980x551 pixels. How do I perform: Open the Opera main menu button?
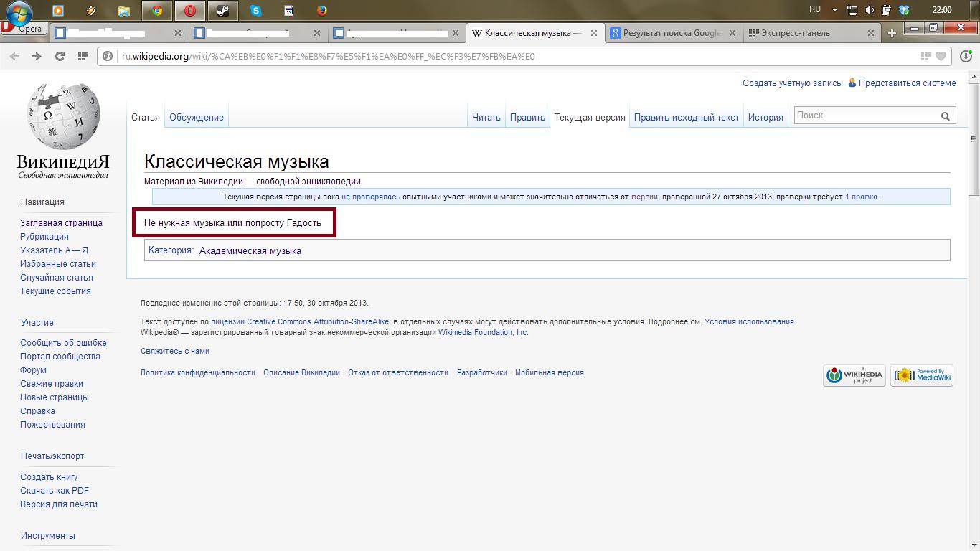coord(22,29)
